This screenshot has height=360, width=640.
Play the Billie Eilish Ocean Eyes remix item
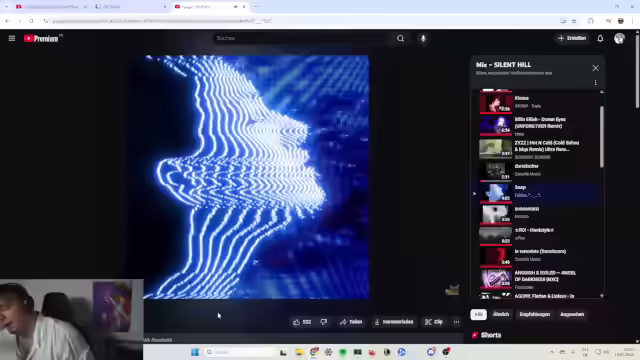537,126
